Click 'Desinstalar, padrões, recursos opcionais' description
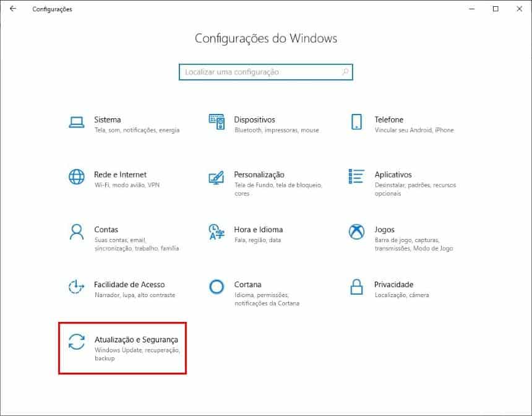 [415, 189]
